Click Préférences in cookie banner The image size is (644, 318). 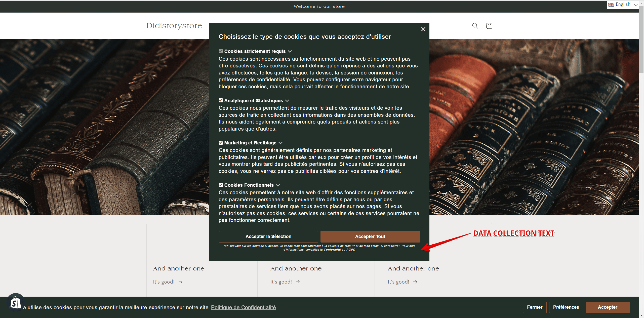pyautogui.click(x=566, y=307)
